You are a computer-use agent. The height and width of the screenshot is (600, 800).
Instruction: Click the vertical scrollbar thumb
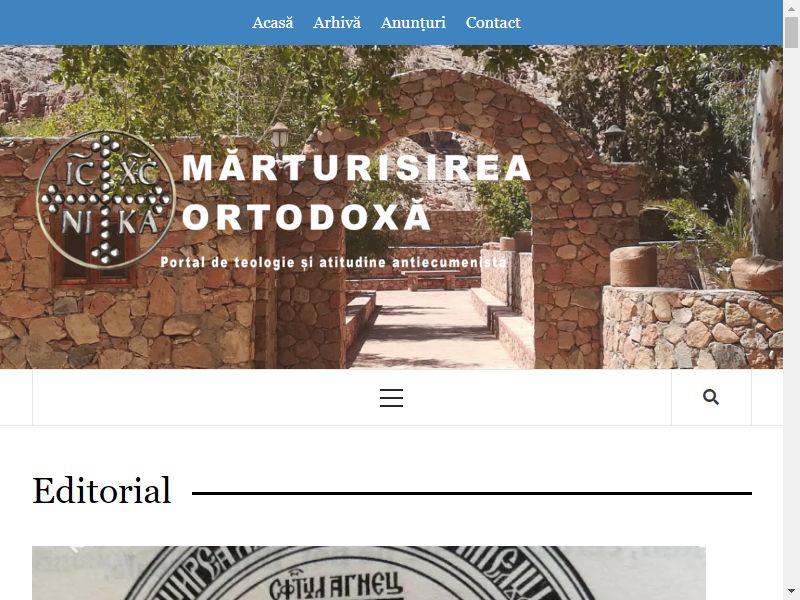point(791,32)
